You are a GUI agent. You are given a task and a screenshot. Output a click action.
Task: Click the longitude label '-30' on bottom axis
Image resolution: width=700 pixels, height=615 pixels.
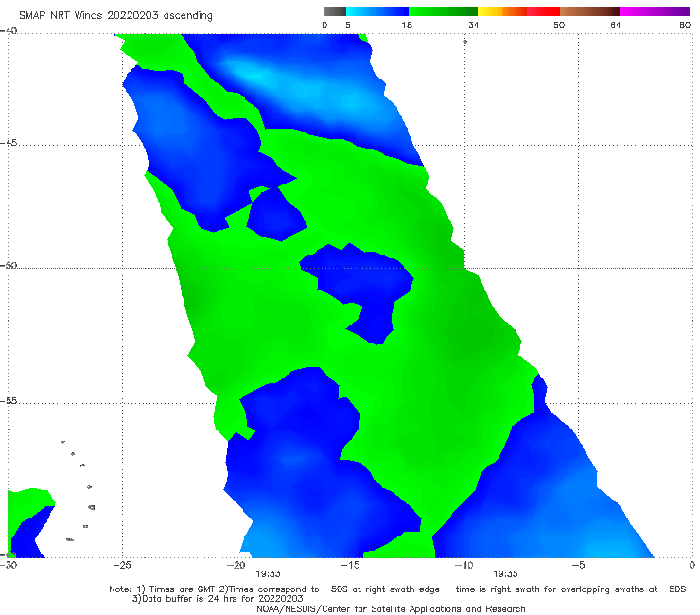[9, 565]
